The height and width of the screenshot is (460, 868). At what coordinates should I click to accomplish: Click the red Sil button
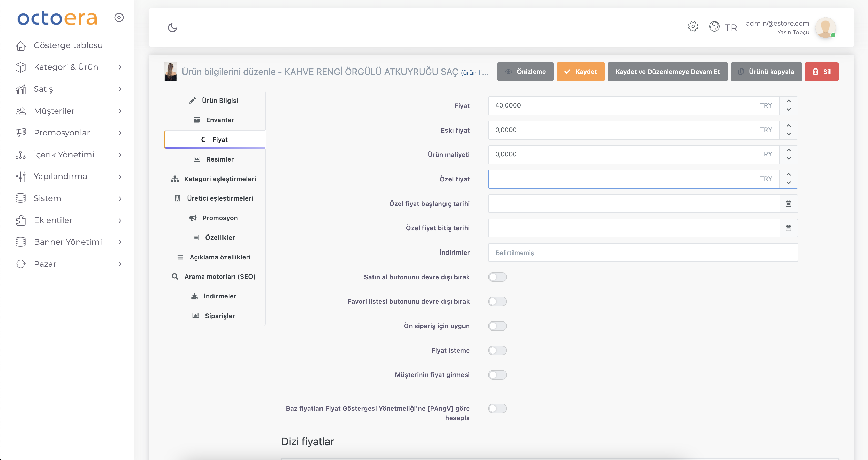821,71
